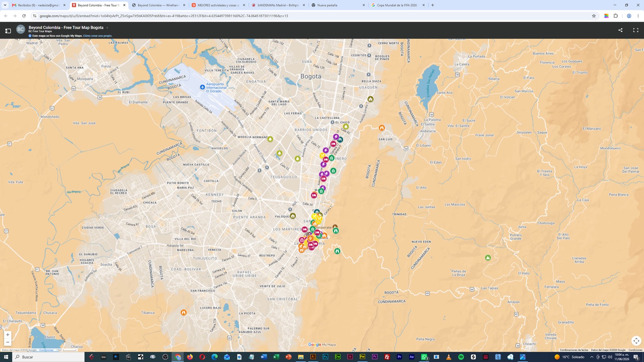
Task: Open Spotify from the taskbar
Action: coord(461,357)
